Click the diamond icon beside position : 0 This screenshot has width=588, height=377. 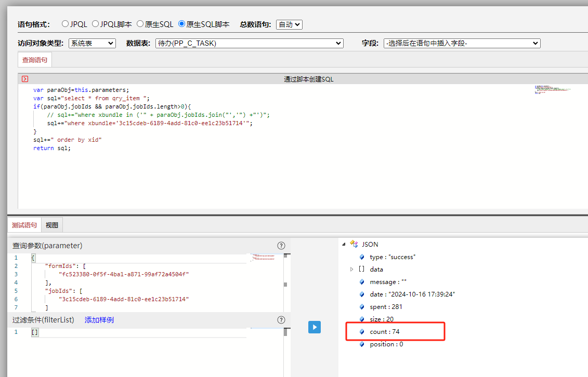(362, 344)
